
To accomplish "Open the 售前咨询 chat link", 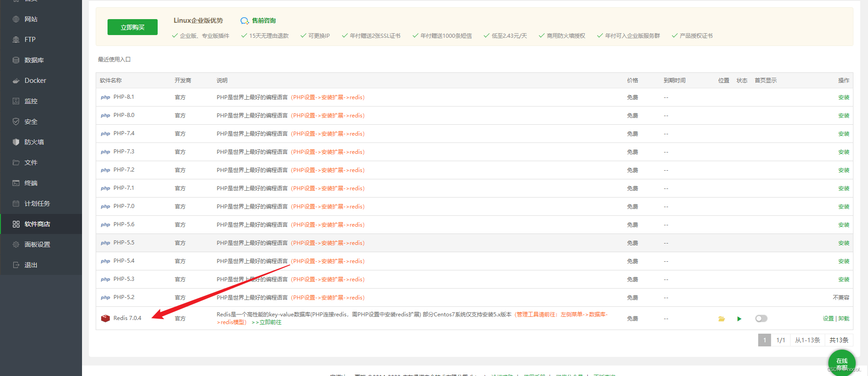I will click(x=258, y=20).
